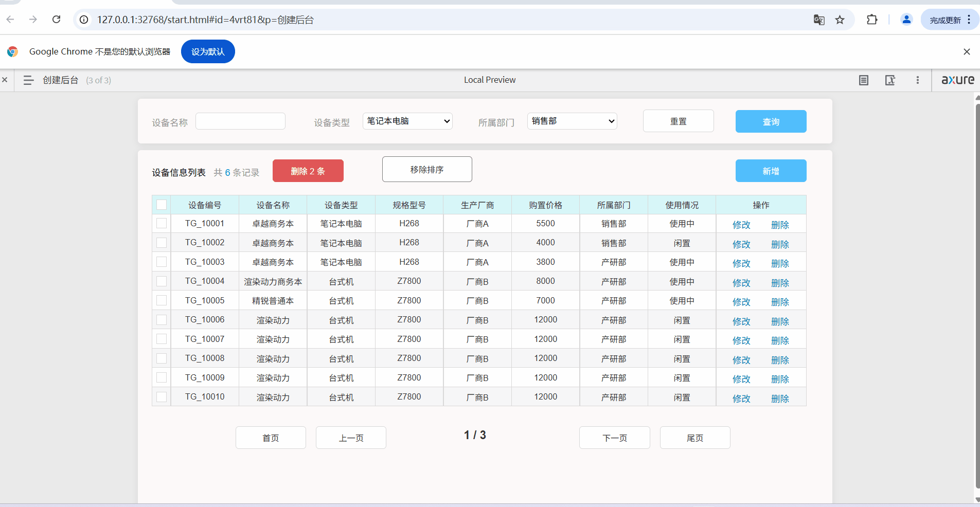980x507 pixels.
Task: Click the Google Translate icon in address bar
Action: [x=819, y=20]
